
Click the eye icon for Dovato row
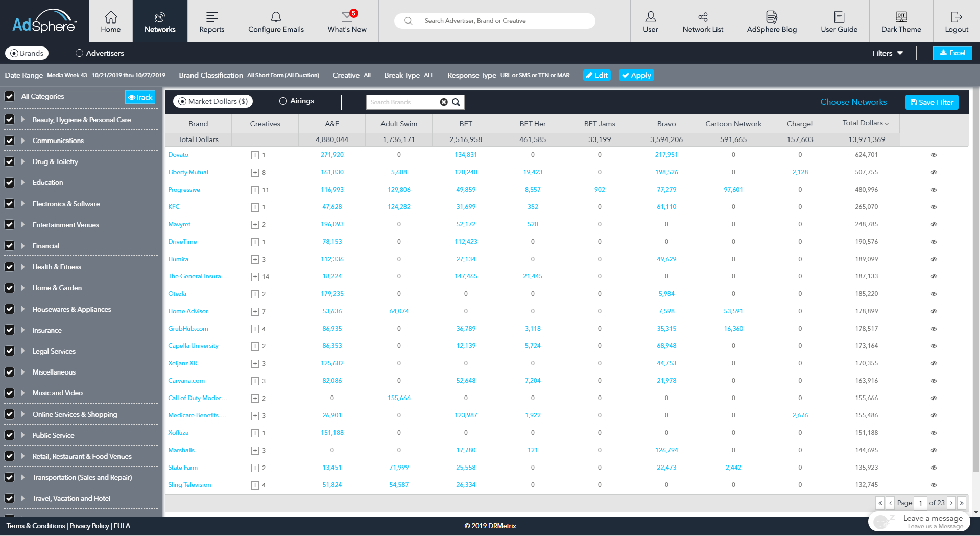934,155
